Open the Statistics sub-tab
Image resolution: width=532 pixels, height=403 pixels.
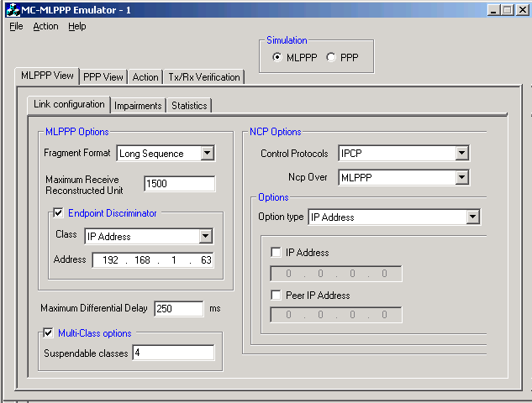[x=189, y=106]
